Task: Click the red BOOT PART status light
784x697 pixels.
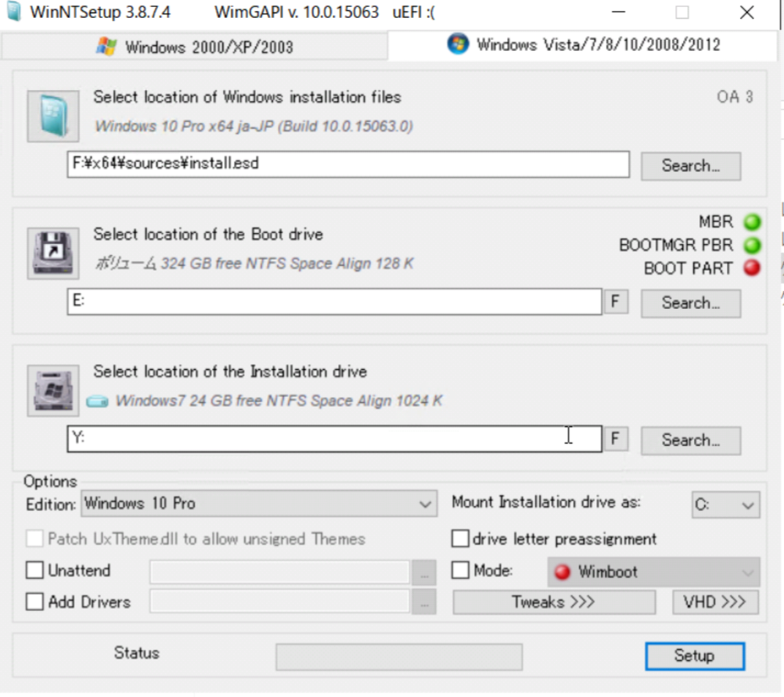Action: (752, 268)
